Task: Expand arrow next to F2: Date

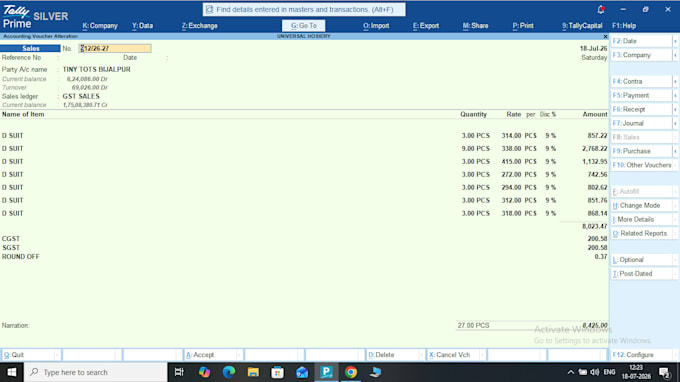Action: tap(675, 41)
